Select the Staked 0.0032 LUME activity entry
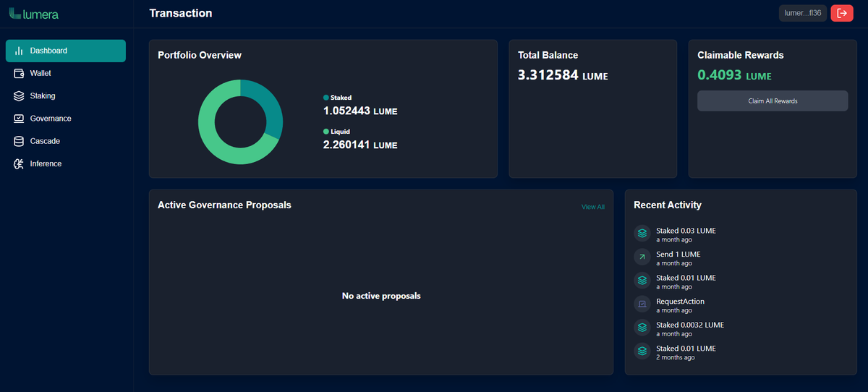The width and height of the screenshot is (868, 392). tap(741, 328)
